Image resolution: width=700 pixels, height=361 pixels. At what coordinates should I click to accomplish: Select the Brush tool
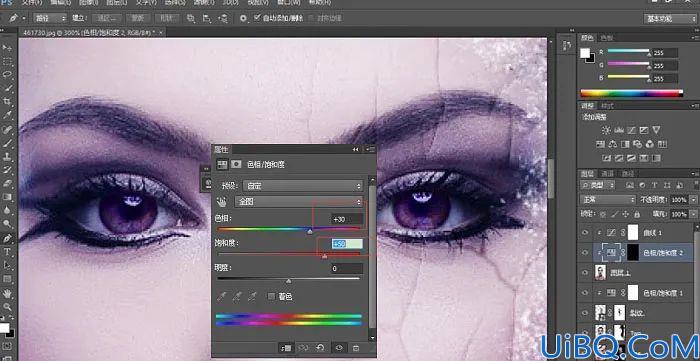point(7,143)
